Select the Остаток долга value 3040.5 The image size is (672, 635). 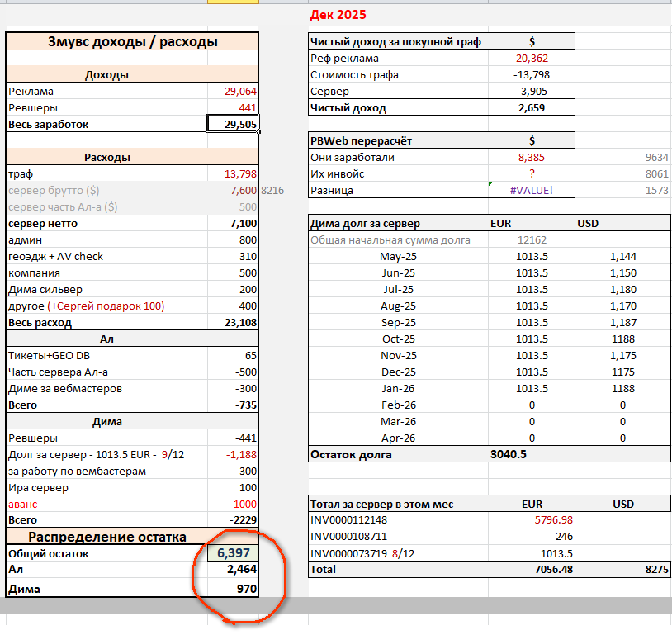point(508,454)
